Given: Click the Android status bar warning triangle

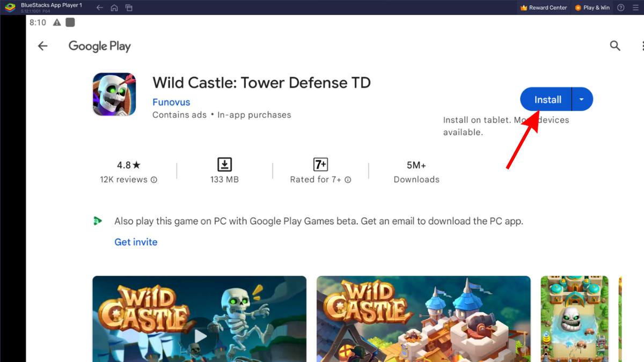Looking at the screenshot, I should pos(56,23).
